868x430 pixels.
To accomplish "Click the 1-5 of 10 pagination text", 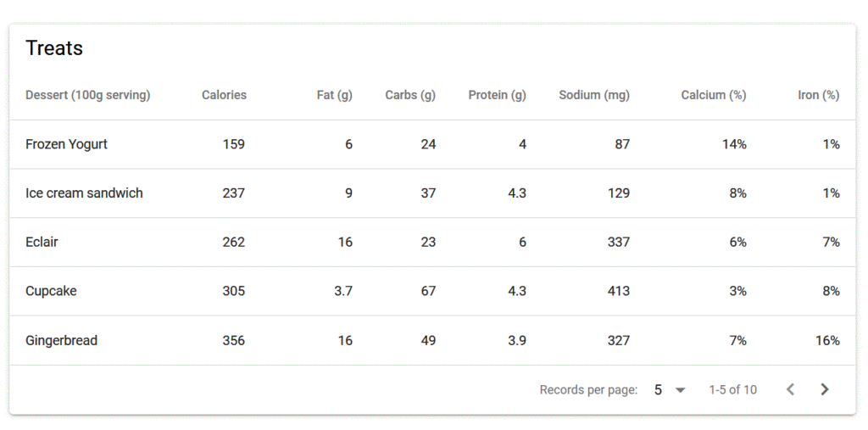I will click(x=732, y=390).
